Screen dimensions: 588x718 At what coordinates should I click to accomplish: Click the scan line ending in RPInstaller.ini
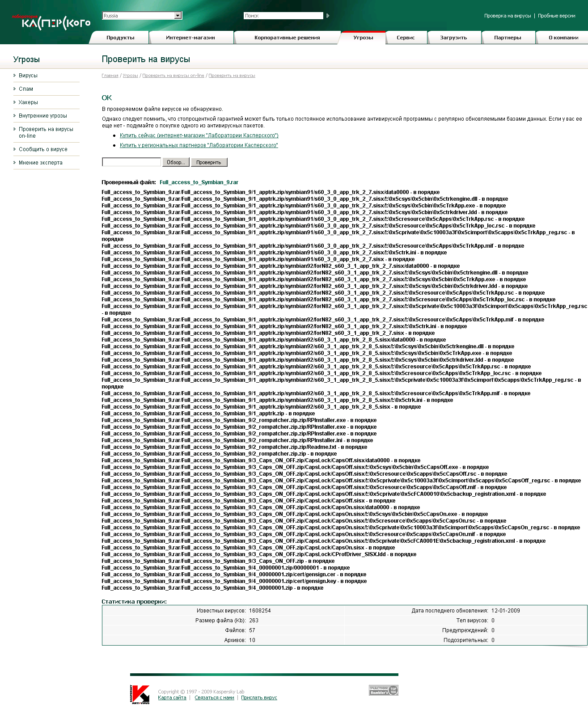237,440
